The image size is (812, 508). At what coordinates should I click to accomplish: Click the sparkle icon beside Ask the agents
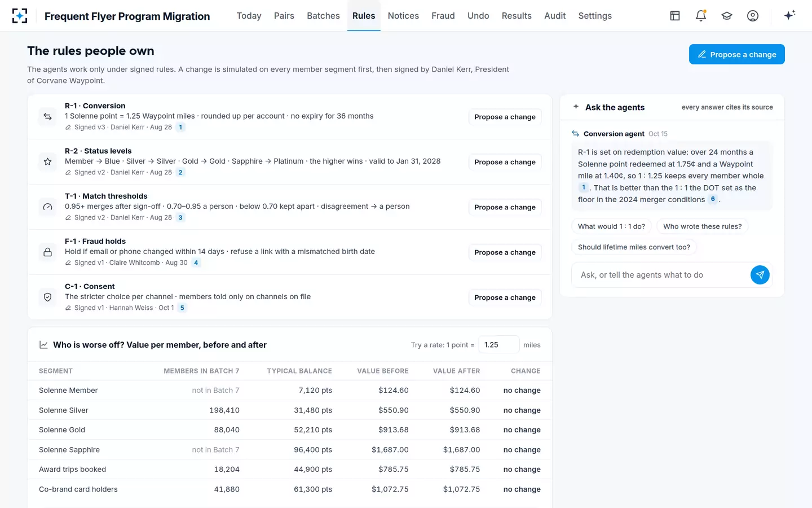coord(576,107)
